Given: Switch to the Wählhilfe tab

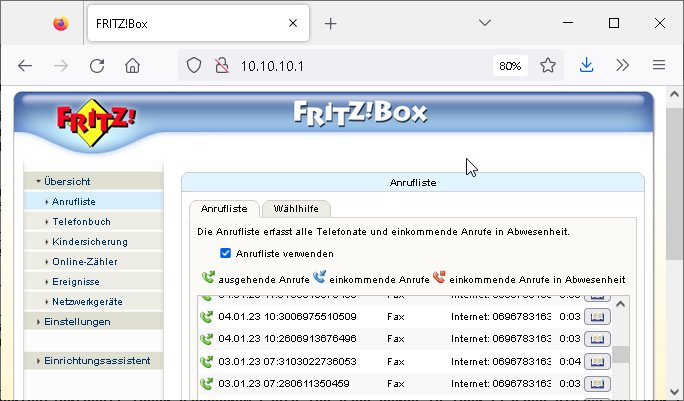Looking at the screenshot, I should (296, 209).
